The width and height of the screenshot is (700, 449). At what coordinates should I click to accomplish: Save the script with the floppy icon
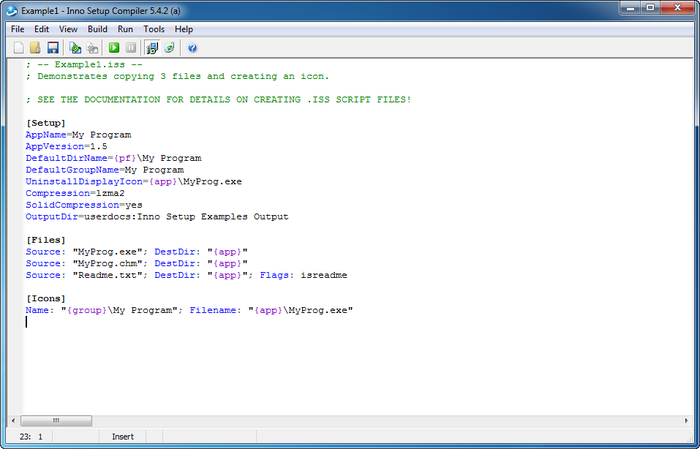tap(51, 47)
